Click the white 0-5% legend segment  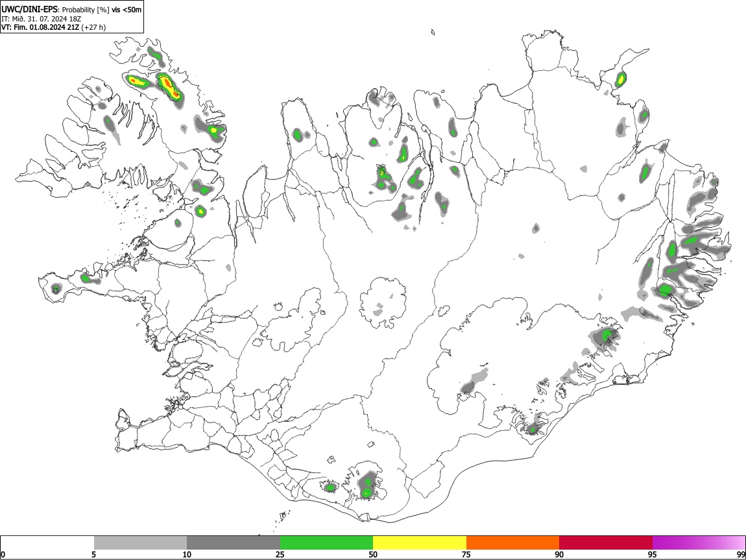click(47, 543)
